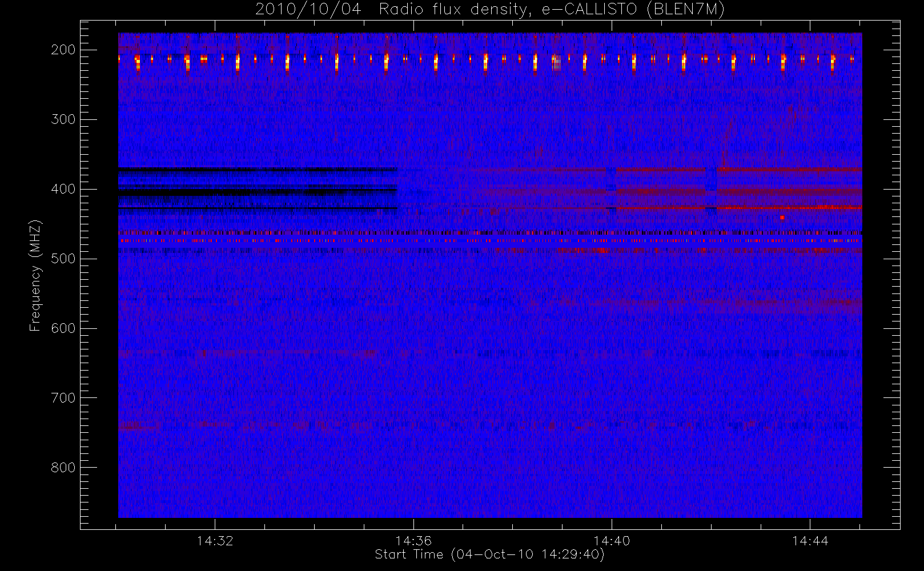Select the 200 frequency tick label

(x=63, y=50)
